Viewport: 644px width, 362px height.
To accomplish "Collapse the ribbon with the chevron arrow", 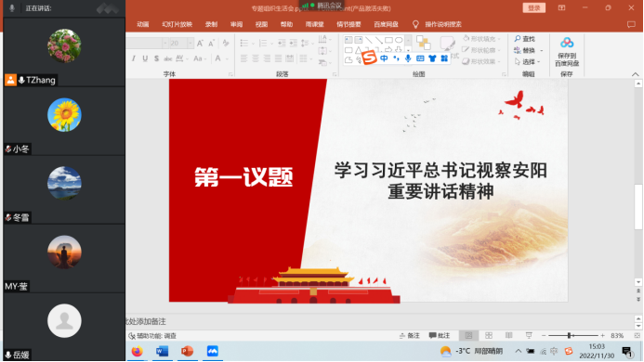I will [635, 74].
